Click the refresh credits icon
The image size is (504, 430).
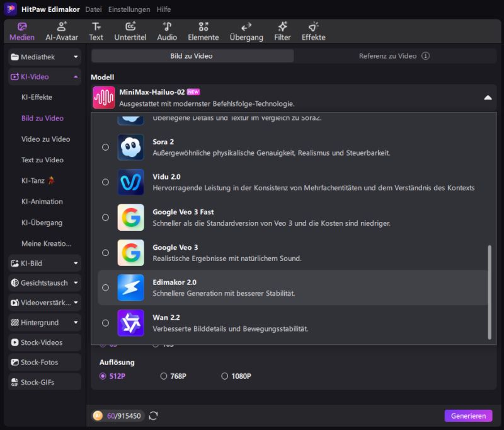(153, 415)
